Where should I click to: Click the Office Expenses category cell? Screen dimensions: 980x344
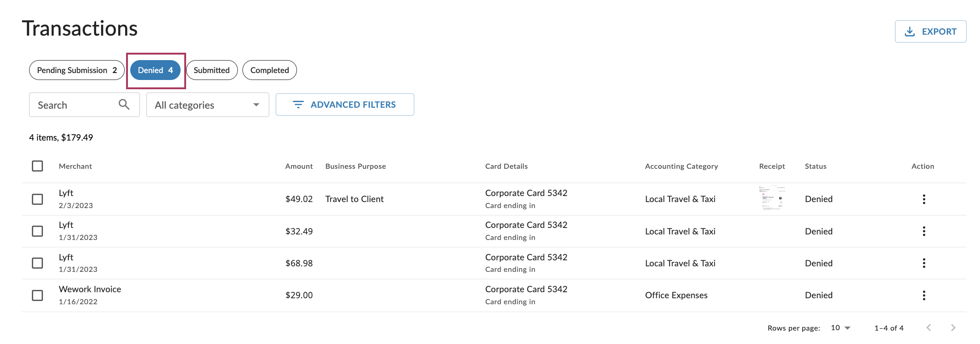point(676,295)
